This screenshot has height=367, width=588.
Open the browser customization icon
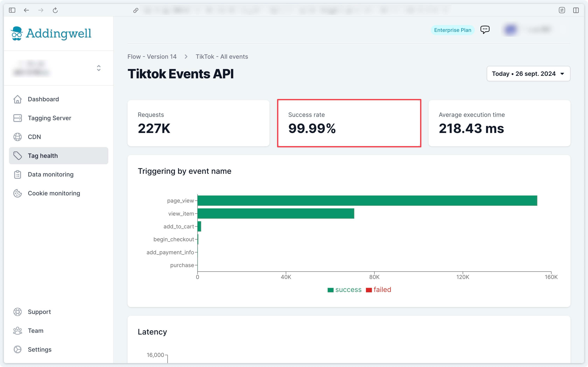[562, 10]
